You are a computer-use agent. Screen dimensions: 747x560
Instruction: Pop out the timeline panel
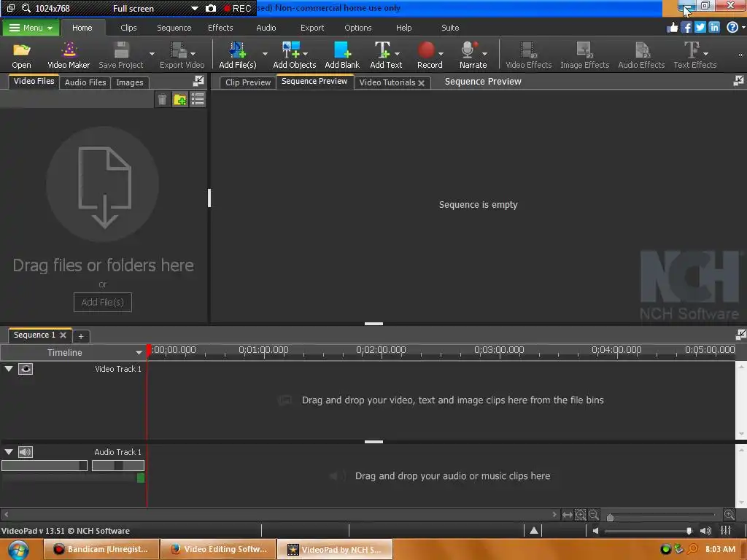pos(741,334)
